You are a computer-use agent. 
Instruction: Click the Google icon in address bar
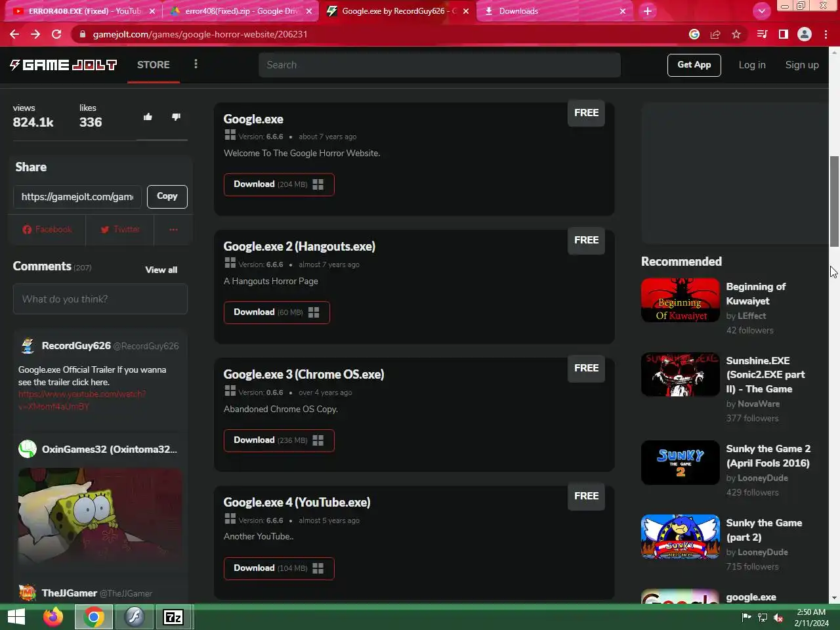pyautogui.click(x=694, y=34)
